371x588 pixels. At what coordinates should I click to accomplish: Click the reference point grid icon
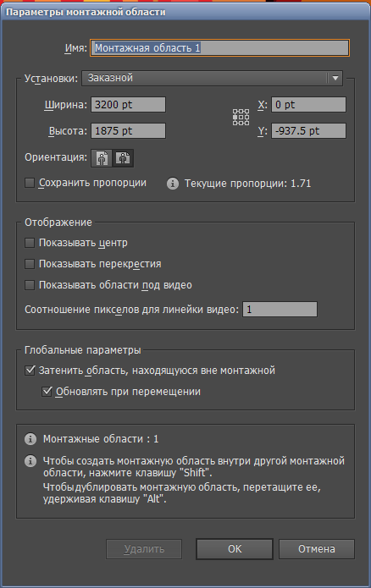click(x=241, y=118)
